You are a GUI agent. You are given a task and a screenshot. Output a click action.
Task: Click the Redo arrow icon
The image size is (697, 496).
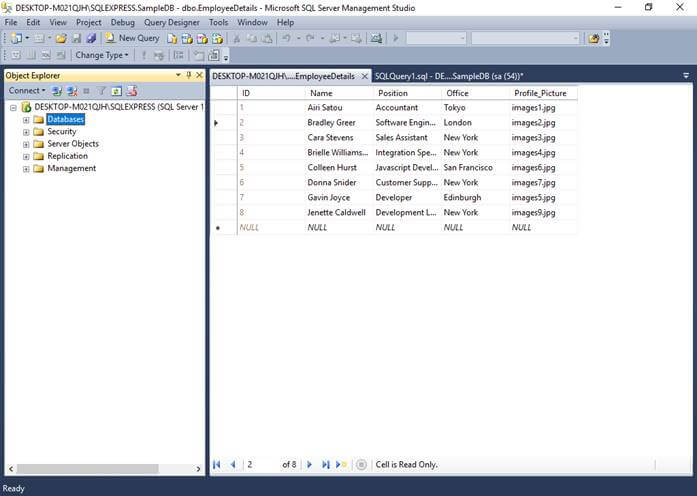click(310, 39)
